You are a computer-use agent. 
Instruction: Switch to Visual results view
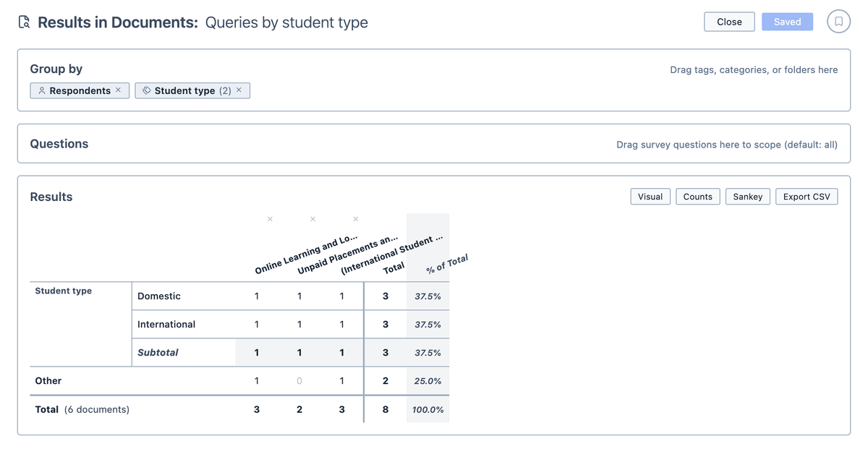[650, 197]
